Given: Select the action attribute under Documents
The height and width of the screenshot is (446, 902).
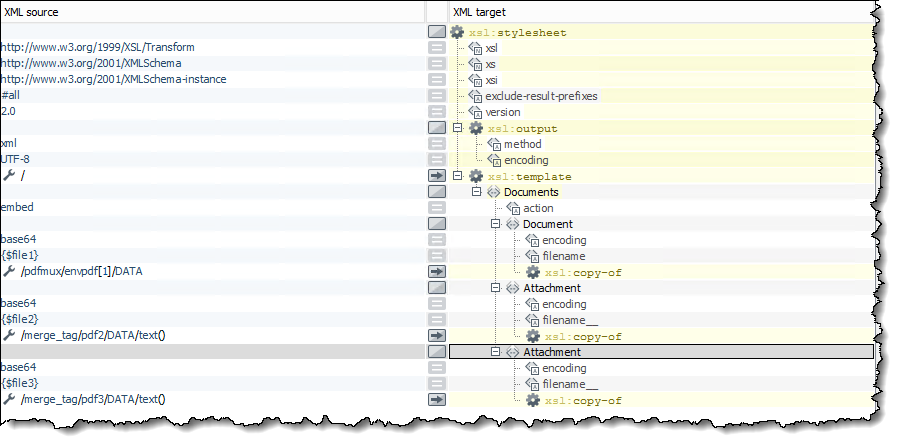Looking at the screenshot, I should coord(538,208).
